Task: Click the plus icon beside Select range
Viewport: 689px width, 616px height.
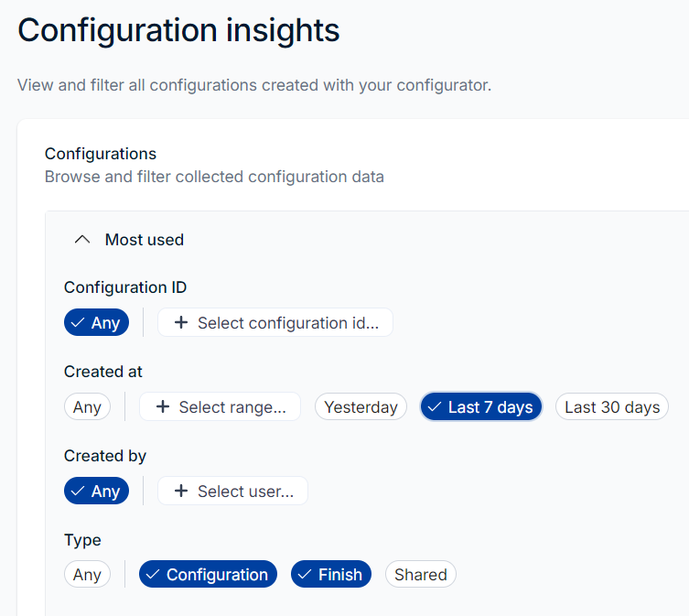Action: pos(163,407)
